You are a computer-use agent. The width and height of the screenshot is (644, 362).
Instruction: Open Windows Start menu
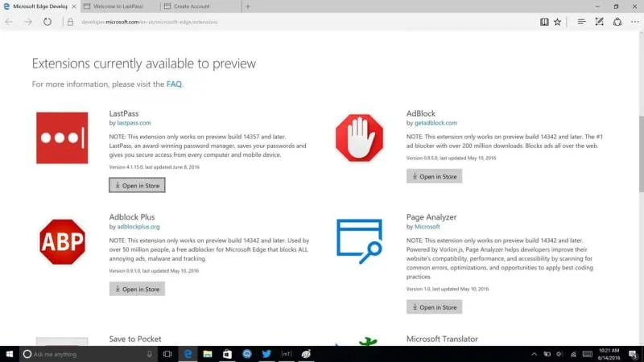10,354
